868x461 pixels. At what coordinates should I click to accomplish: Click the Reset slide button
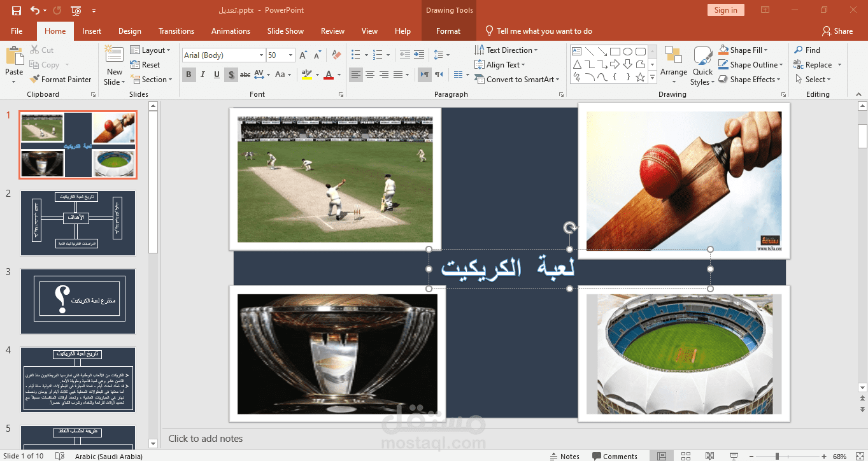click(145, 65)
